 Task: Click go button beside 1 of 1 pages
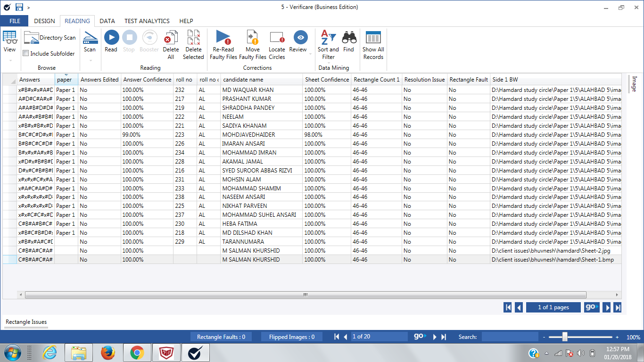pos(591,307)
